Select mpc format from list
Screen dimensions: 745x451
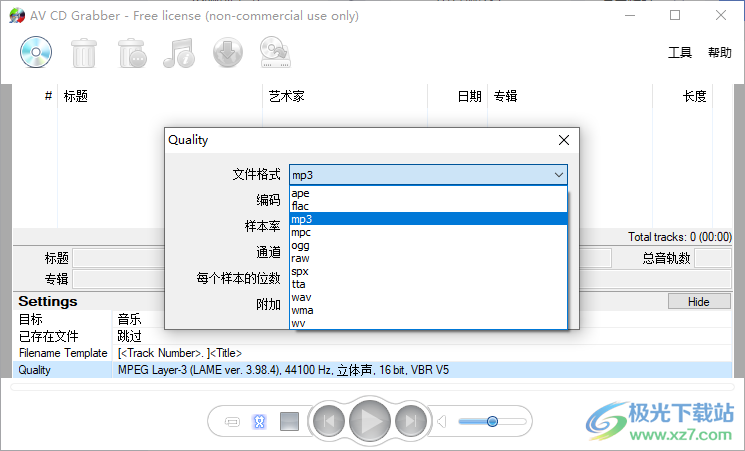pos(428,232)
